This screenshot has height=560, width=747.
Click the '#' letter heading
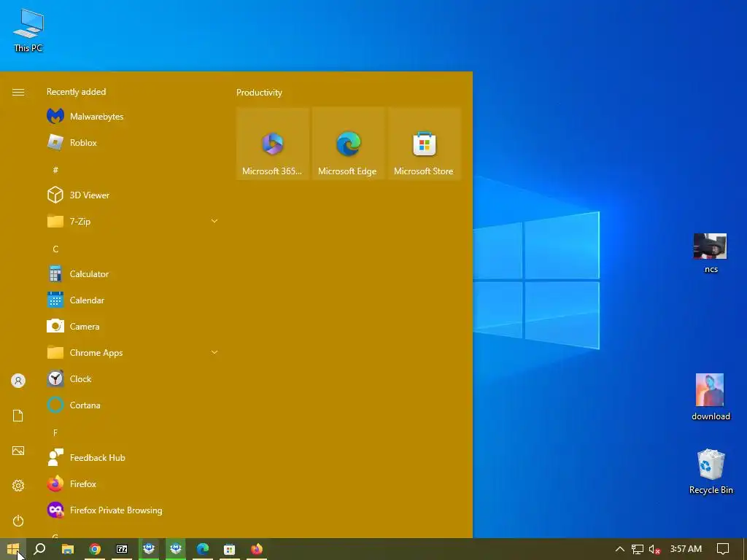click(x=55, y=169)
